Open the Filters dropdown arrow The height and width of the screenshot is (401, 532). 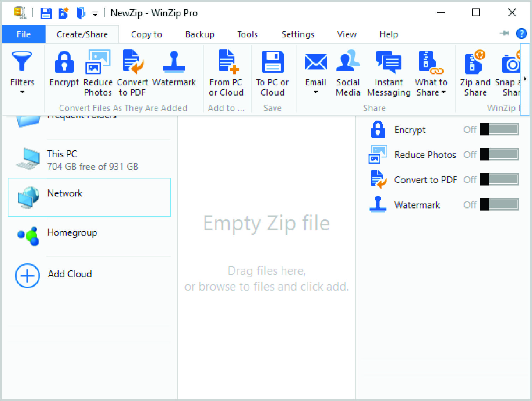pos(22,92)
